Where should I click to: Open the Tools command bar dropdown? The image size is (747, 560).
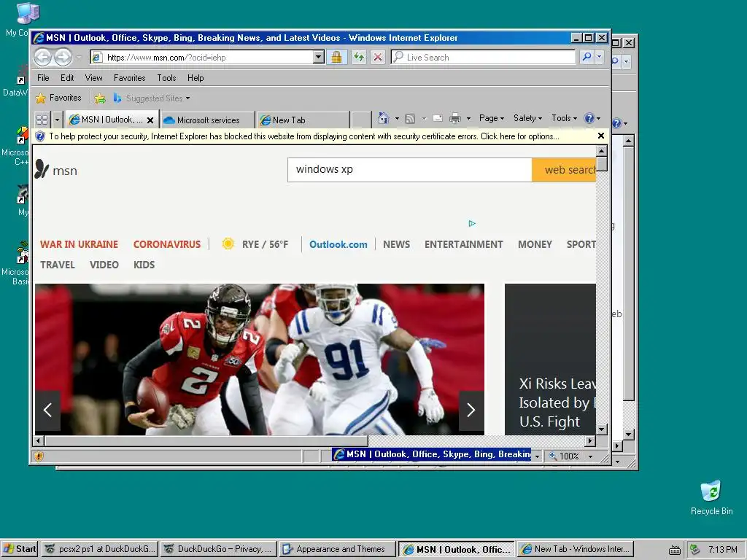pos(565,118)
